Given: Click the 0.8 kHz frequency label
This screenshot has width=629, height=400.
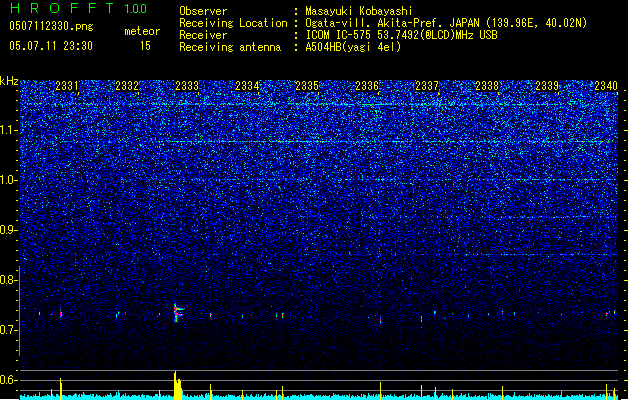Looking at the screenshot, I should pos(9,280).
